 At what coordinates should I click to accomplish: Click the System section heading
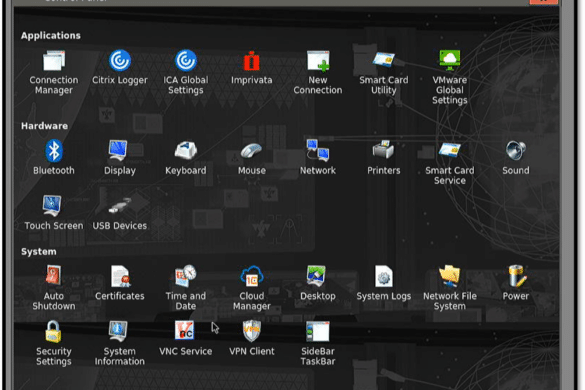[x=39, y=252]
